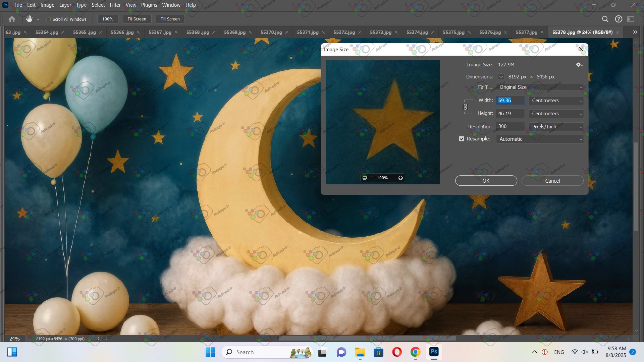Open the Resample Automatic method dropdown
This screenshot has height=362, width=644.
(x=539, y=139)
